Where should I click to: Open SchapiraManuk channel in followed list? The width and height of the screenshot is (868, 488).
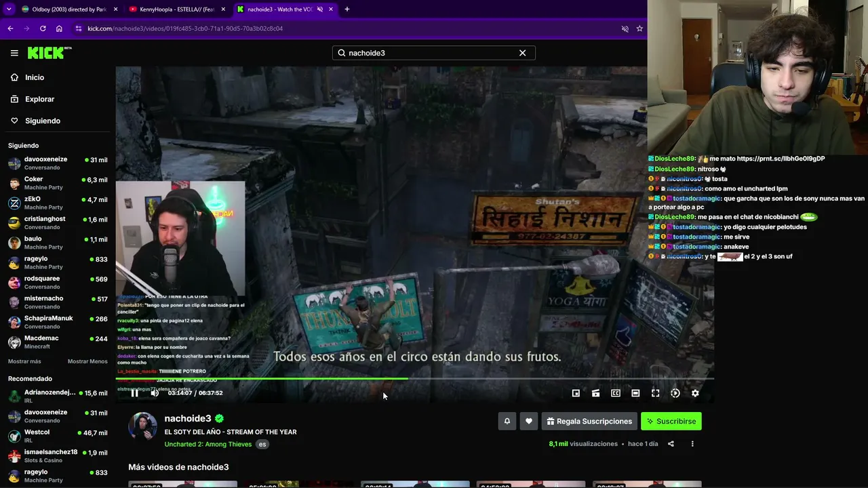pyautogui.click(x=58, y=322)
